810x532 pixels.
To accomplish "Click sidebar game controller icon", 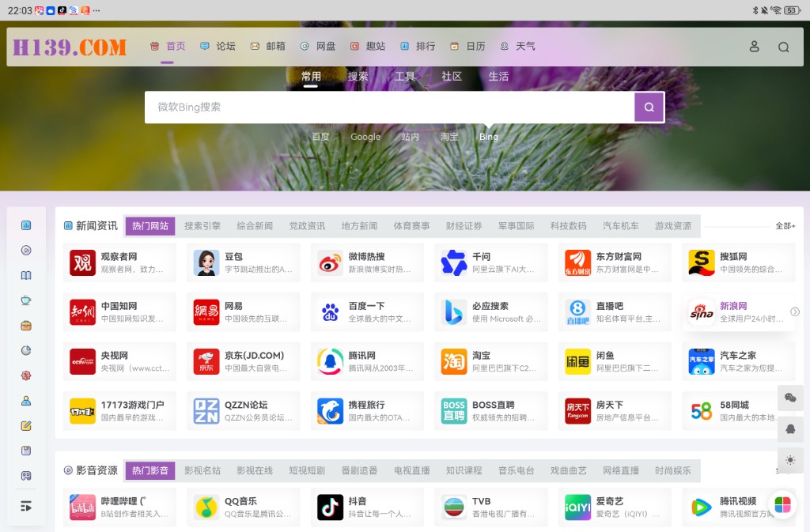I will coord(26,475).
